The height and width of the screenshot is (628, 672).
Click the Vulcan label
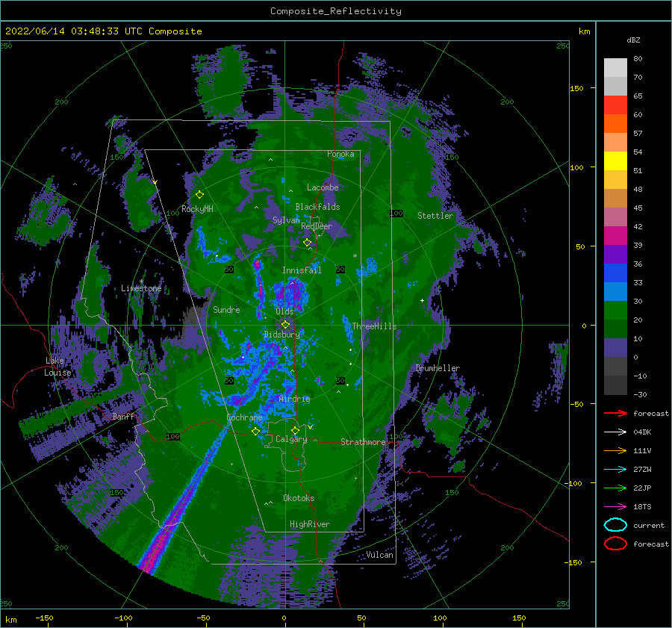[380, 555]
